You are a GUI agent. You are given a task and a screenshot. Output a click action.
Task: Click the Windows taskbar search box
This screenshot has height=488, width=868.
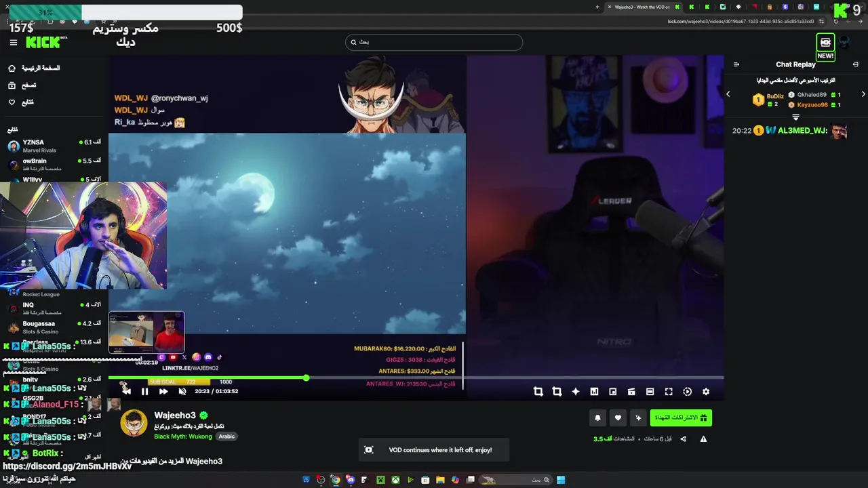[x=517, y=480]
